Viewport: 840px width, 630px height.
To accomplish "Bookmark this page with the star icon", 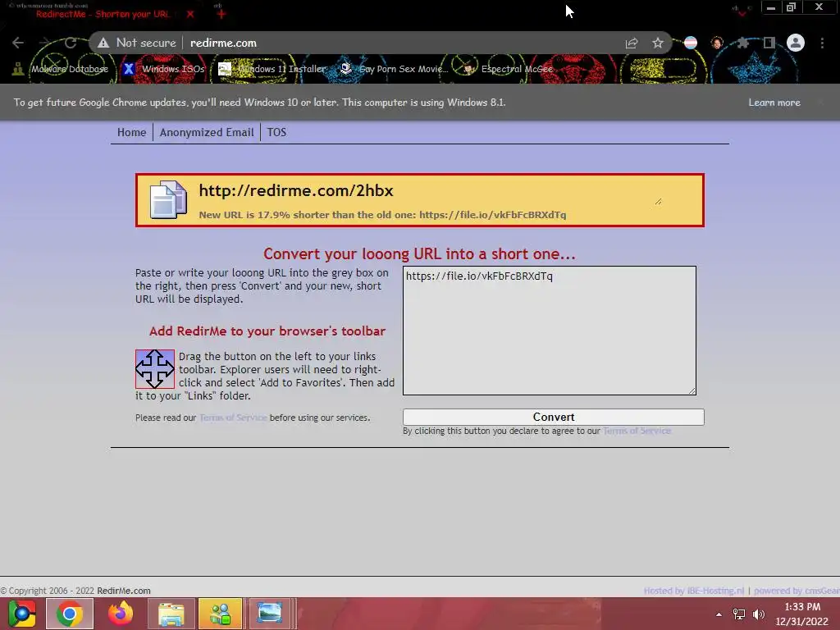I will point(658,43).
